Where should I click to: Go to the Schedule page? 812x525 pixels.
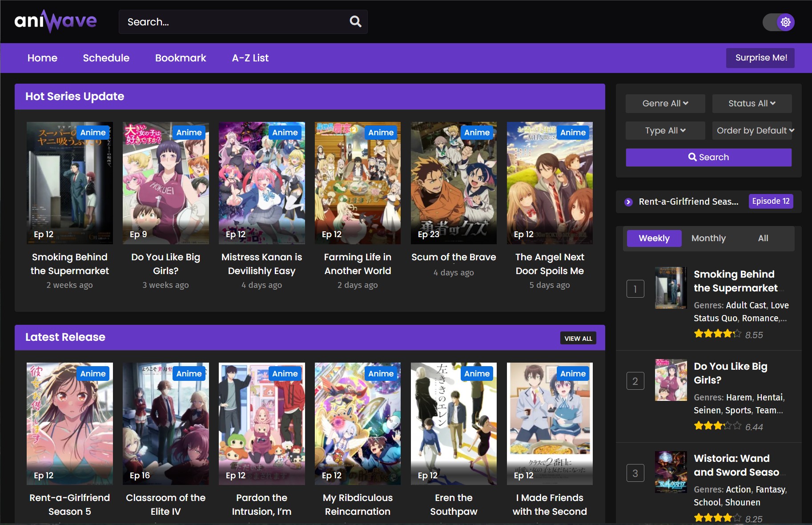pyautogui.click(x=106, y=58)
